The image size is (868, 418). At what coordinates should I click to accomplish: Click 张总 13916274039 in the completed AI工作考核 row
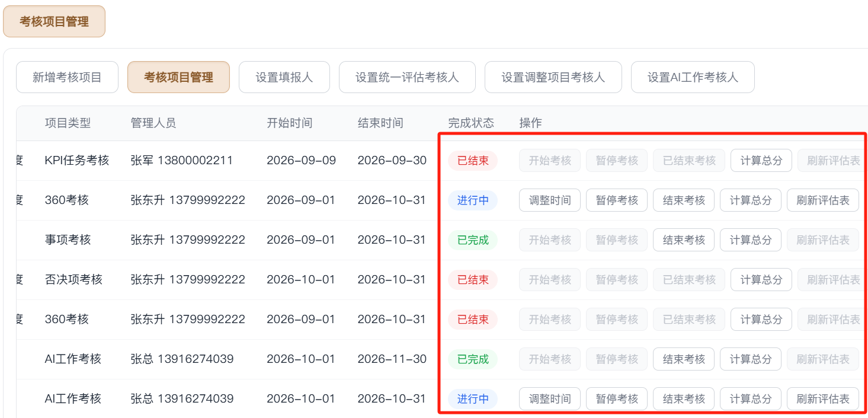coord(182,359)
